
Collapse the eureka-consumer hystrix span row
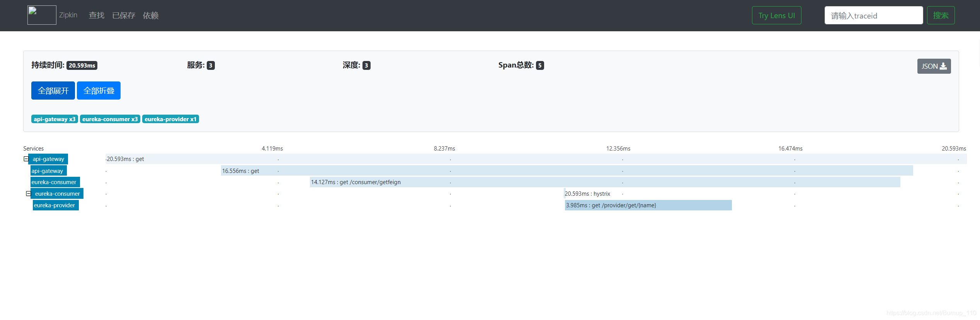pyautogui.click(x=28, y=194)
